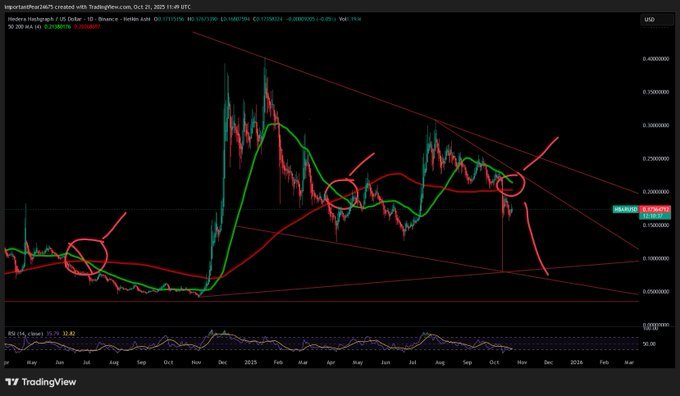Click the Open price value in header
Viewport: 680px width, 396px height.
point(170,19)
